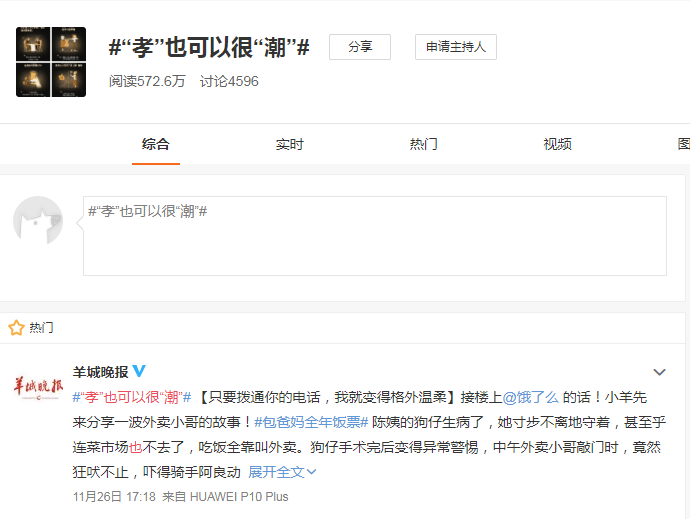Click the blue verified badge next to 羊城晚报
Screen dimensions: 690x519
tap(140, 372)
